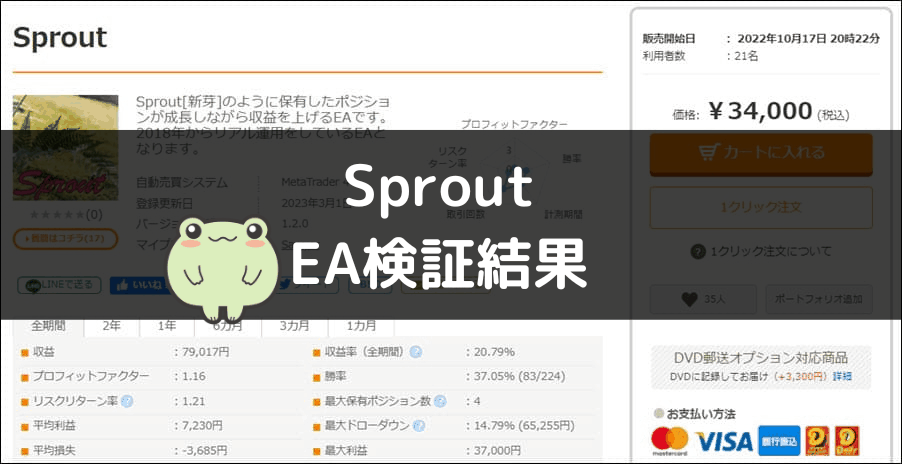Open the 1カ月 period tab
The height and width of the screenshot is (464, 902).
(x=361, y=326)
